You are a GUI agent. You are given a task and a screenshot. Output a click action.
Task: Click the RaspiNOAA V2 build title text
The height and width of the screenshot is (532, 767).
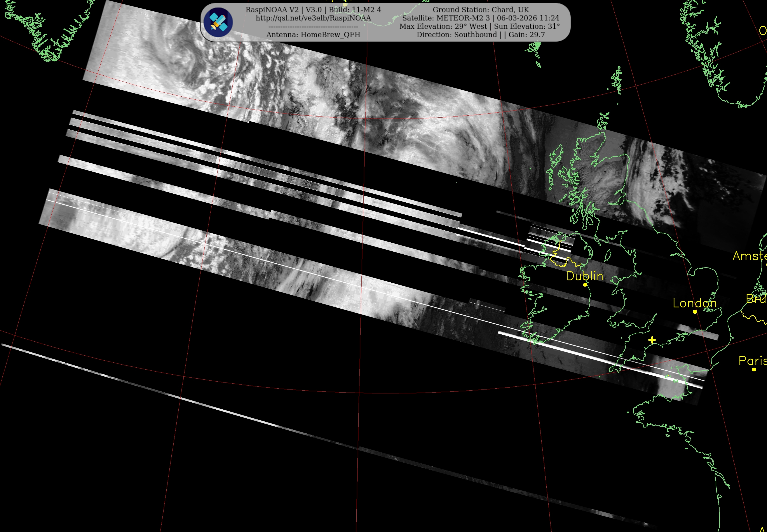(313, 10)
